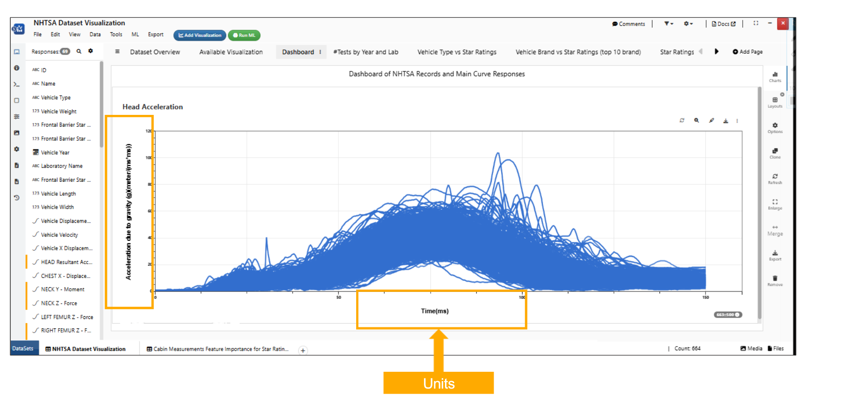Click the right sidebar Export icon
868x404 pixels.
775,255
